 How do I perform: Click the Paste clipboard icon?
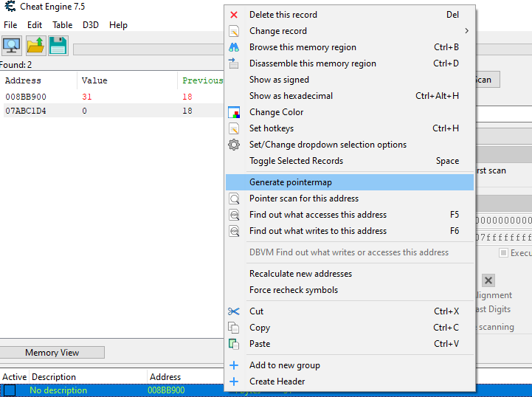[x=234, y=344]
